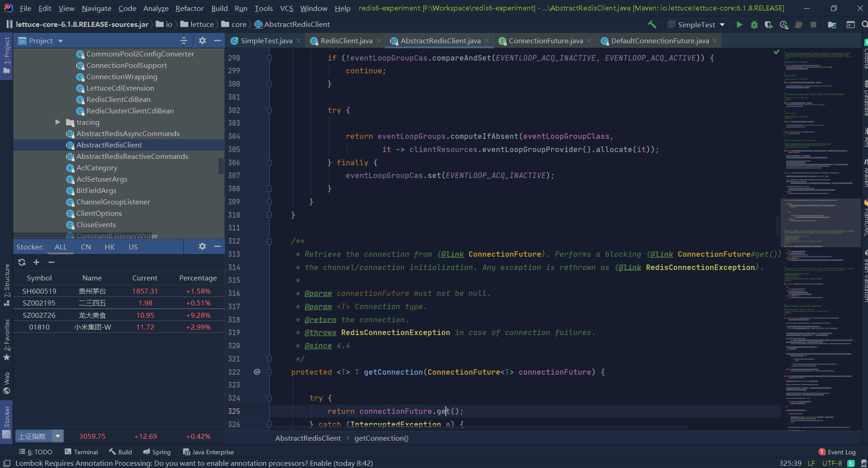This screenshot has width=868, height=468.
Task: Toggle the Z: Structure side panel
Action: point(6,285)
